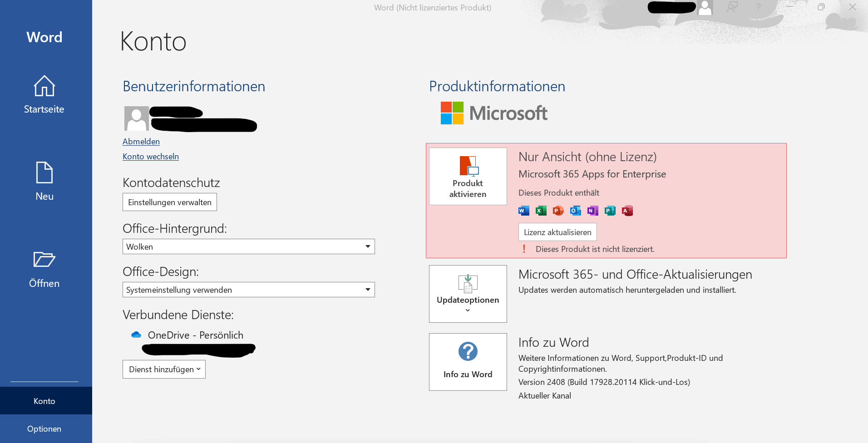Open the Office-Hintergrund dropdown showing Wolken
This screenshot has width=868, height=443.
point(249,246)
